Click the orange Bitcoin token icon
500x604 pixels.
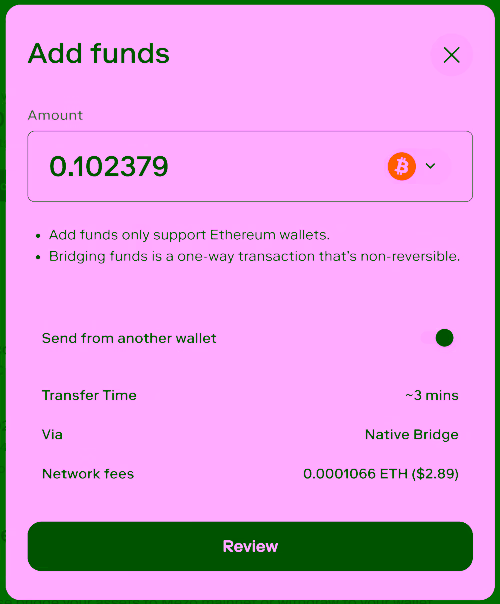click(401, 166)
